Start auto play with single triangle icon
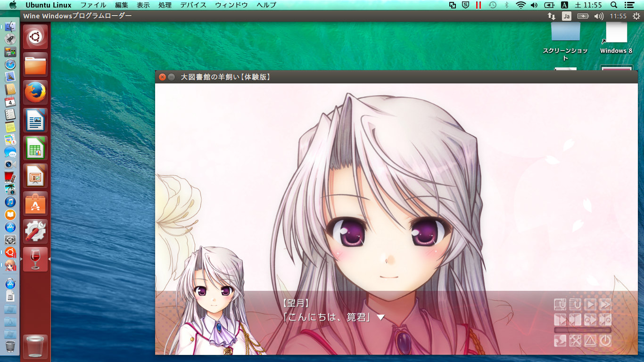The width and height of the screenshot is (644, 362). click(x=590, y=304)
